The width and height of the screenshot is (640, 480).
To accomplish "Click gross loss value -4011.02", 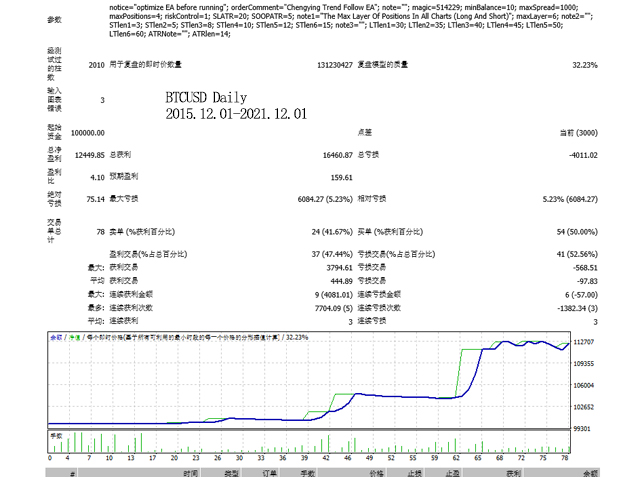I will point(583,155).
